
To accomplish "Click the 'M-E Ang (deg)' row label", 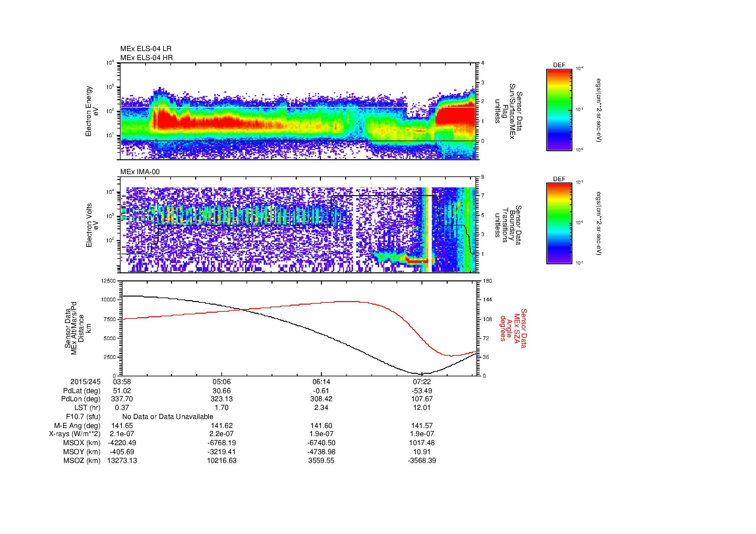I will pyautogui.click(x=77, y=425).
